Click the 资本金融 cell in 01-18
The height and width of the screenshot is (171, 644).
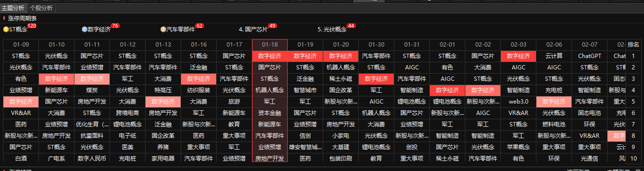[x=270, y=113]
